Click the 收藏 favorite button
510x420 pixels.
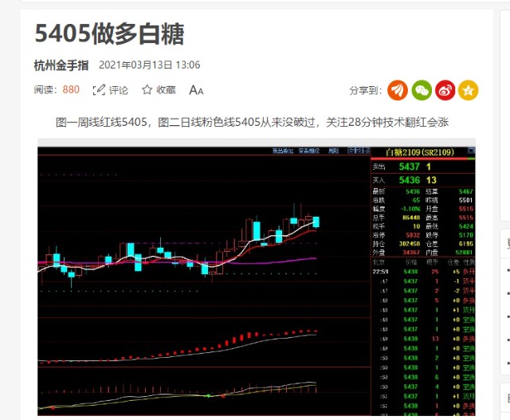(x=166, y=90)
